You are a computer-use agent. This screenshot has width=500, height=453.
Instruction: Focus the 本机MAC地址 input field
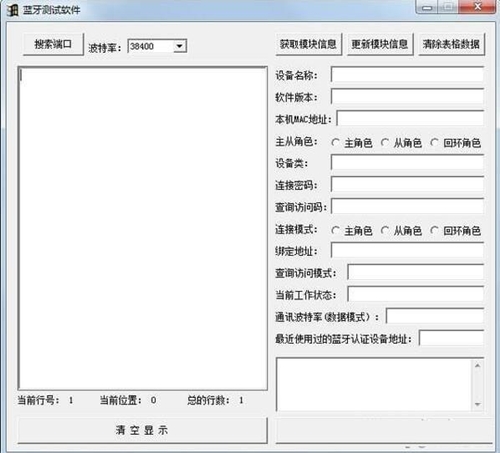pyautogui.click(x=410, y=118)
